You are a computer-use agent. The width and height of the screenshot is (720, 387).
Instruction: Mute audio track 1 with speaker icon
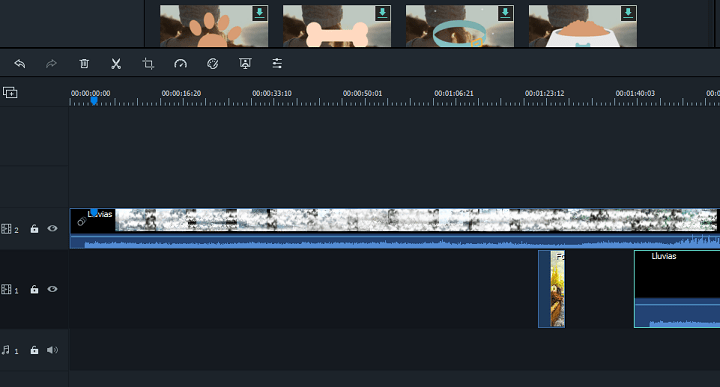coord(52,350)
